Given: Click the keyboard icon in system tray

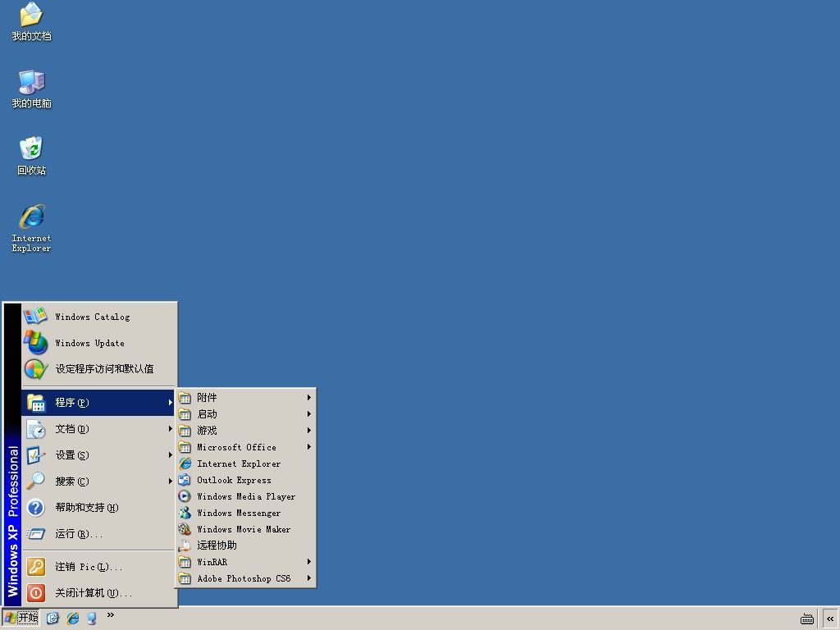Looking at the screenshot, I should click(x=807, y=619).
